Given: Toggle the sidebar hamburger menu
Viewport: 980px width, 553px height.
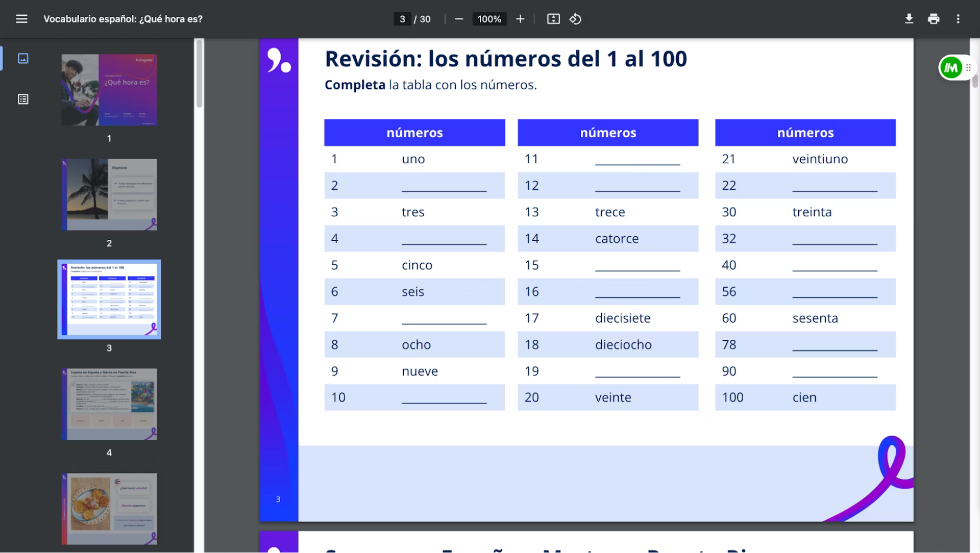Looking at the screenshot, I should [x=21, y=19].
